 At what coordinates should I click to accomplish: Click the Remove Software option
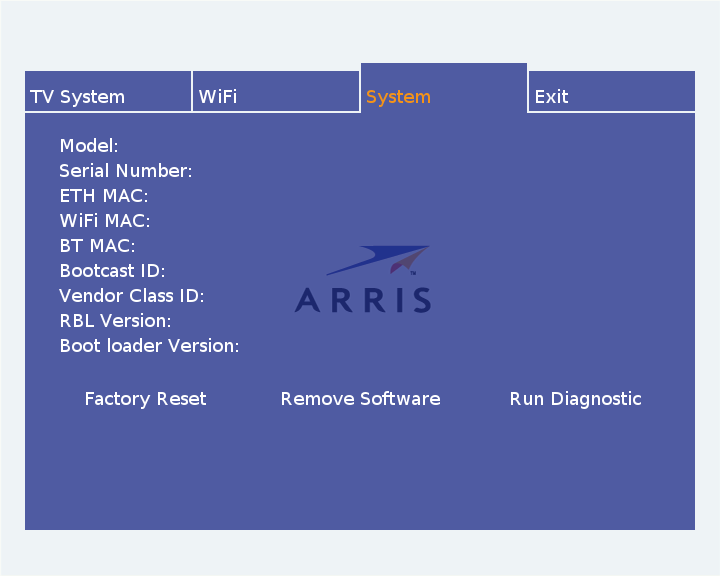tap(360, 399)
